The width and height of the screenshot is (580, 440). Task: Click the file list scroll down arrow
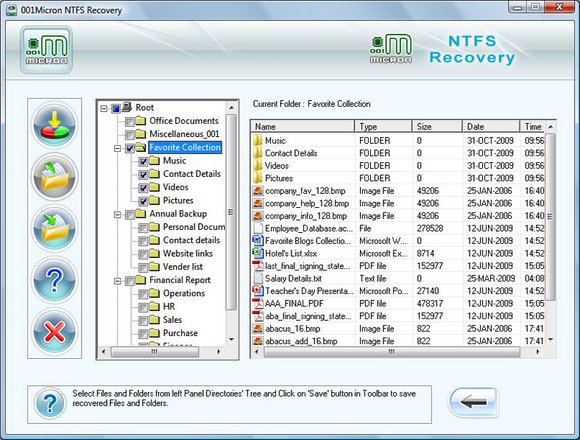point(551,339)
